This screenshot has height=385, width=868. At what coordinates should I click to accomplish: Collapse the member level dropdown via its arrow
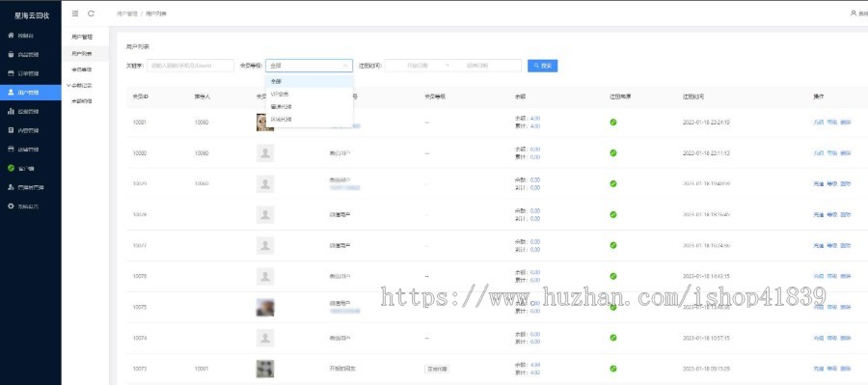tap(345, 66)
